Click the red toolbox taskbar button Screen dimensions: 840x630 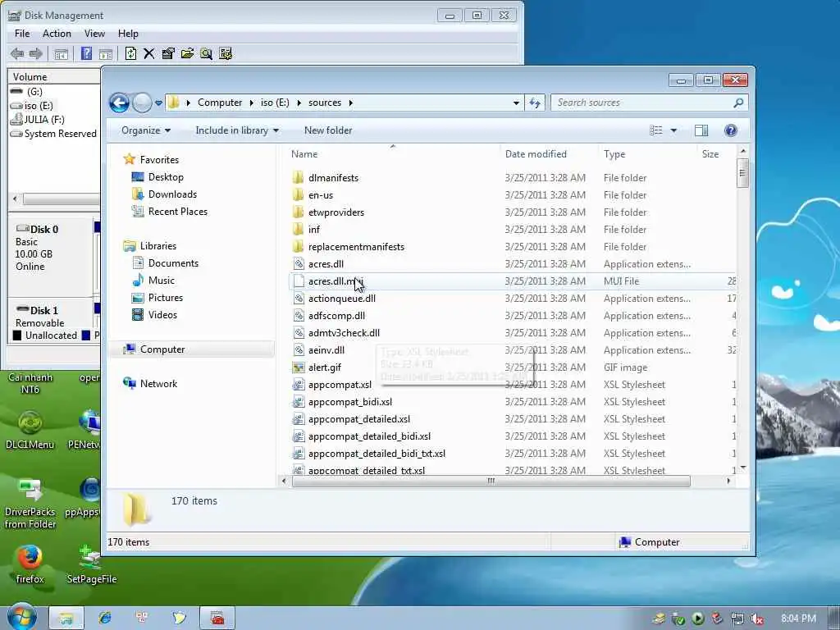(x=217, y=618)
